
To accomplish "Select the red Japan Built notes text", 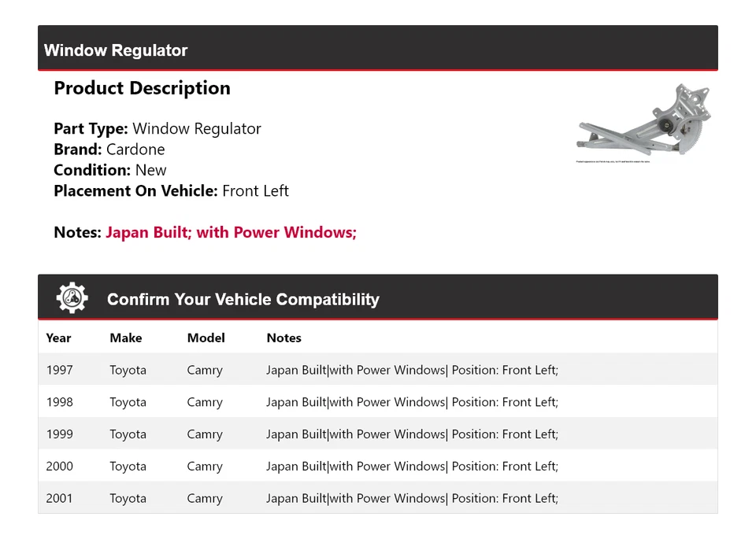I will point(231,232).
